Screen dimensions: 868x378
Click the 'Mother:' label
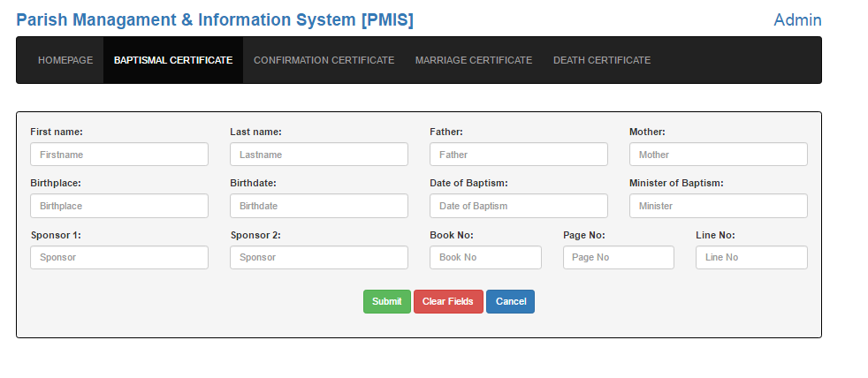click(647, 132)
